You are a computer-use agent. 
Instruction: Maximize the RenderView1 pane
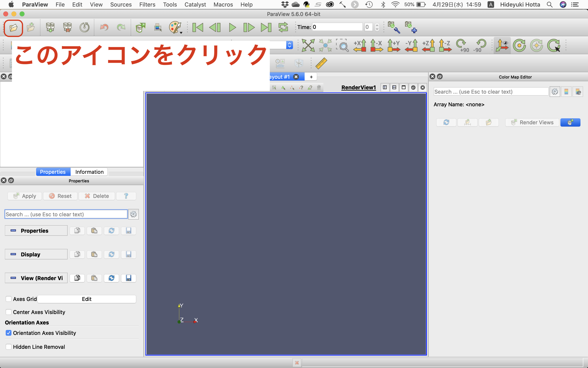(x=404, y=87)
